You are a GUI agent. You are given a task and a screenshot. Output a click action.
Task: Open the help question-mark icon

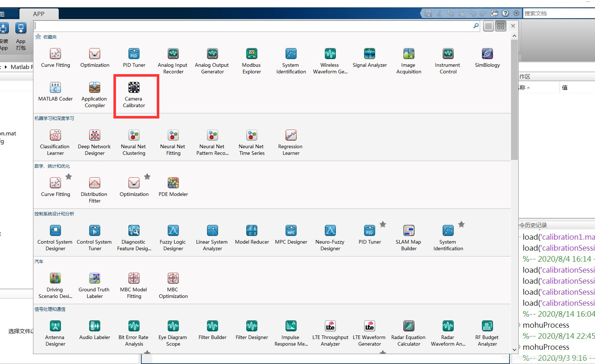pyautogui.click(x=505, y=13)
